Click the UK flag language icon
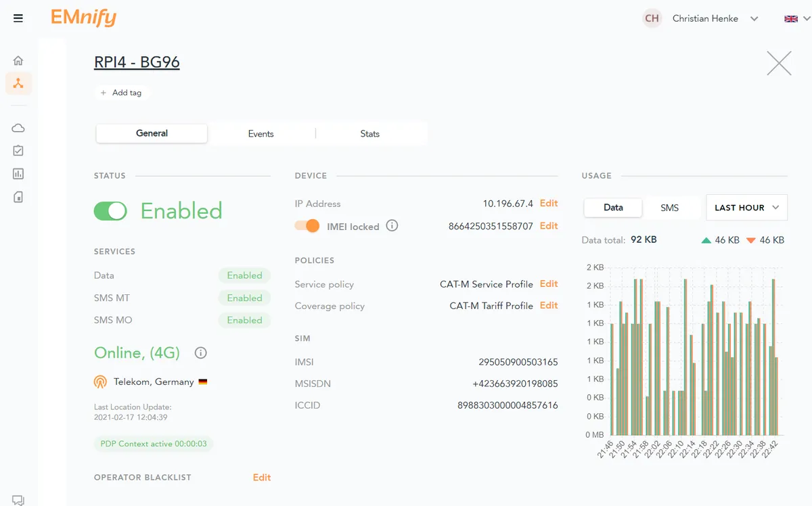This screenshot has height=506, width=812. click(791, 19)
